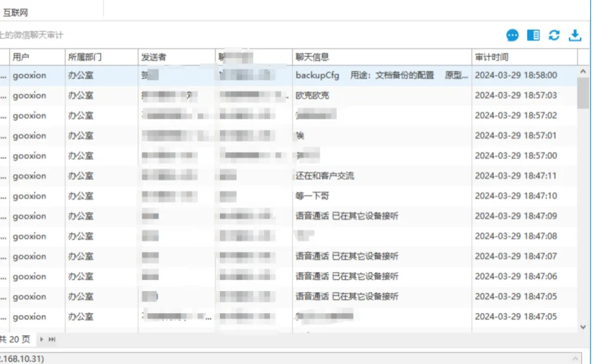Sort by the 聊天信息 column header
This screenshot has height=364, width=595.
382,57
